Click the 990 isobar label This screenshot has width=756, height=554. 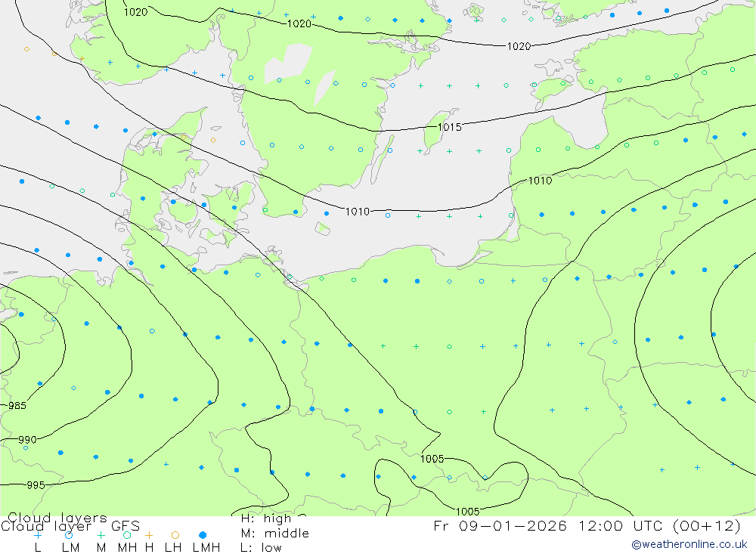(27, 440)
